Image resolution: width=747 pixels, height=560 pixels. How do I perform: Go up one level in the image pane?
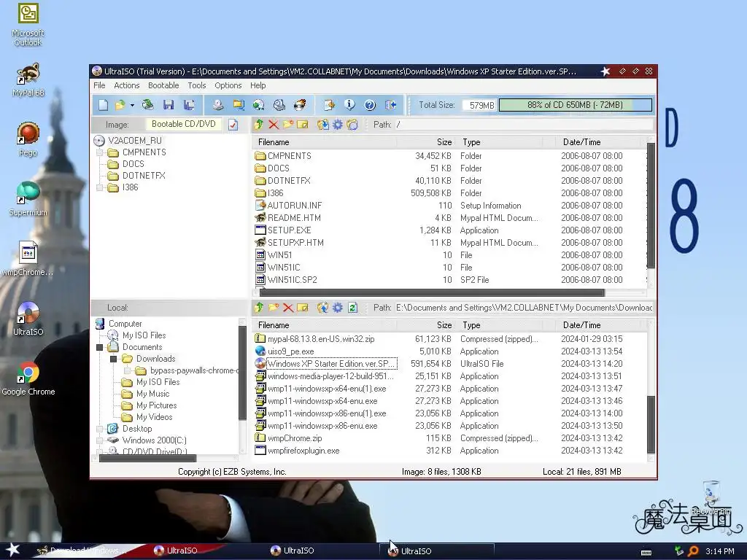pyautogui.click(x=259, y=124)
